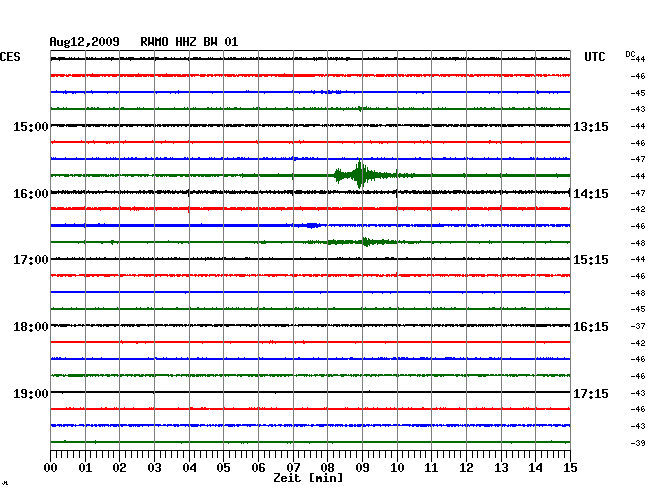This screenshot has width=650, height=494.
Task: Click the 17:15 UTC time label
Action: (x=591, y=393)
